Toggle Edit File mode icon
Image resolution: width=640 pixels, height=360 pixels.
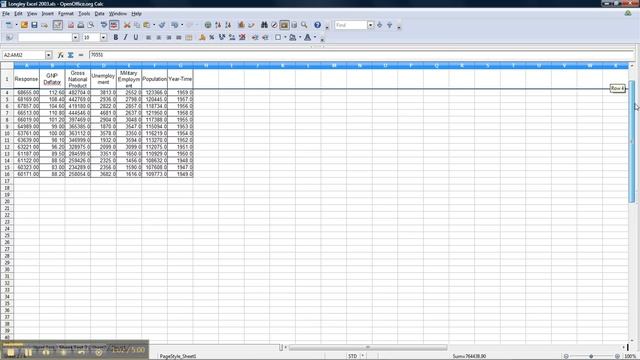pos(58,25)
